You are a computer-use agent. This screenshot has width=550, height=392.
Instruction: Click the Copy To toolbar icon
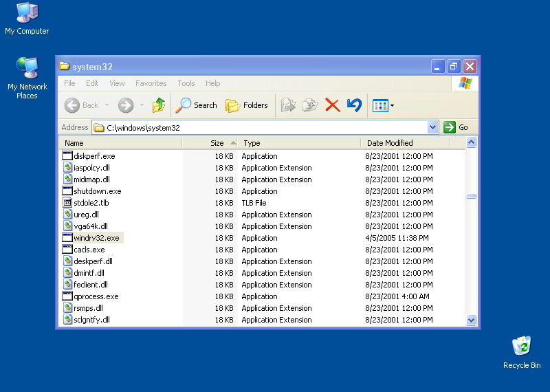[x=310, y=105]
